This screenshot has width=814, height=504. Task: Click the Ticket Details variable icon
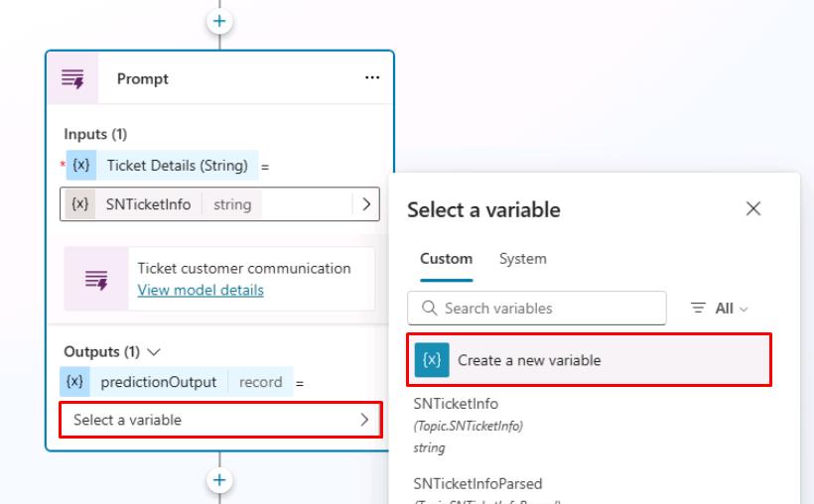(81, 166)
